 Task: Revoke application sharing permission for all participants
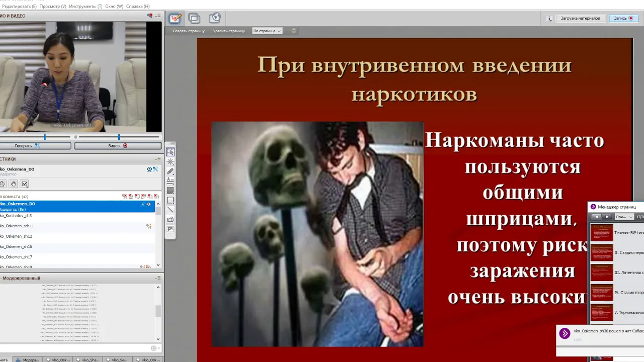tap(150, 196)
